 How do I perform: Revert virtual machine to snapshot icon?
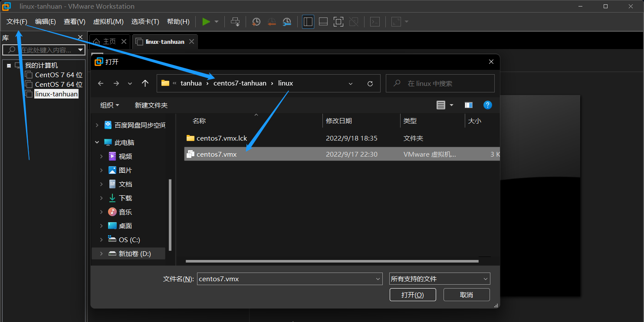tap(272, 22)
